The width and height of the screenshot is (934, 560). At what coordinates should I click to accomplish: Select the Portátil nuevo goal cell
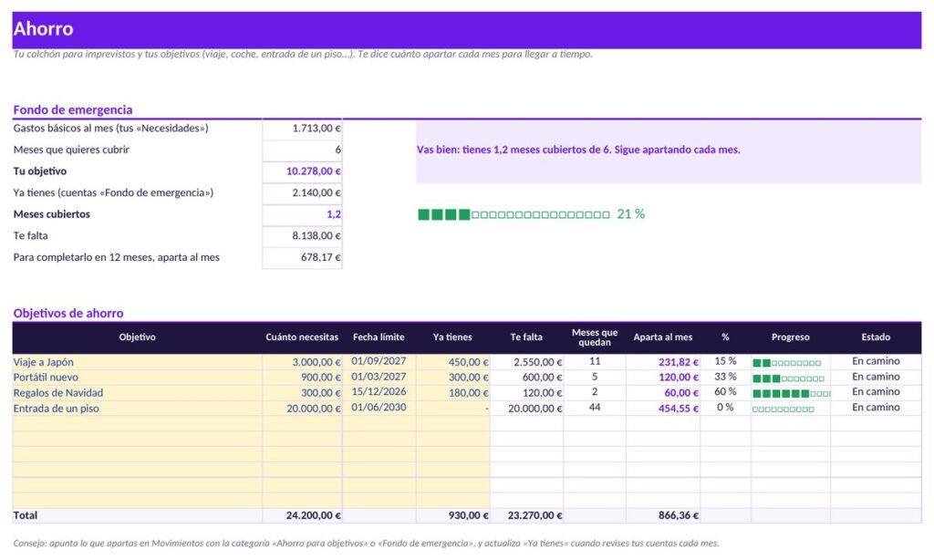[137, 377]
